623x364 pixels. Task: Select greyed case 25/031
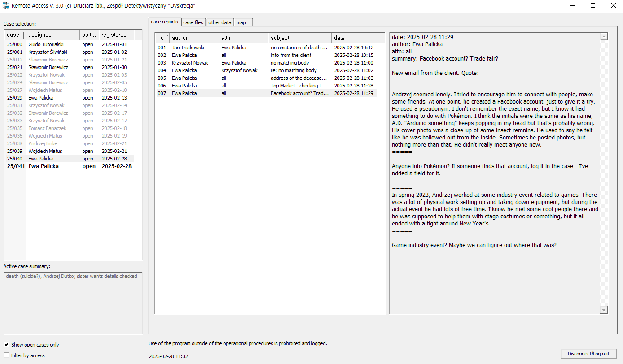(x=70, y=105)
